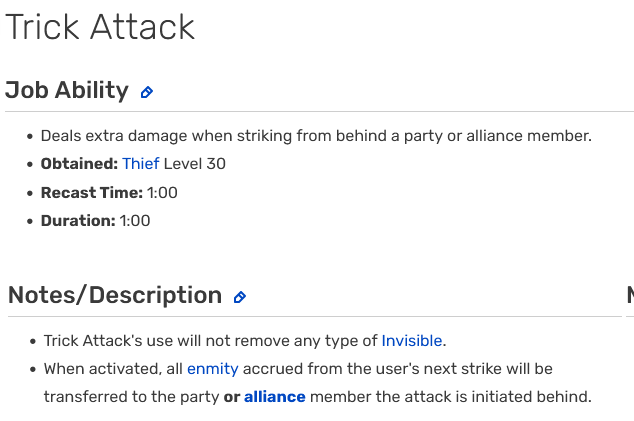634x421 pixels.
Task: Click the 1:00 value after Recast Time
Action: coord(162,192)
